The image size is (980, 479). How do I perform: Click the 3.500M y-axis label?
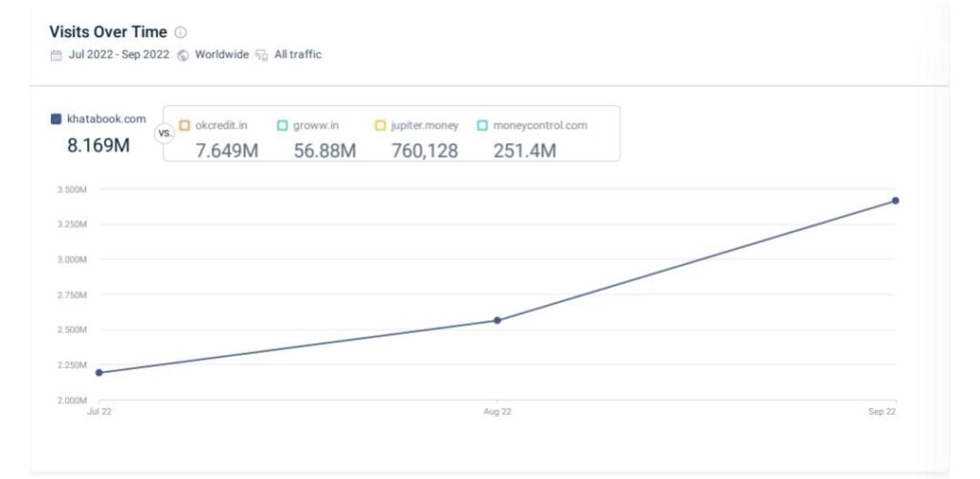72,189
